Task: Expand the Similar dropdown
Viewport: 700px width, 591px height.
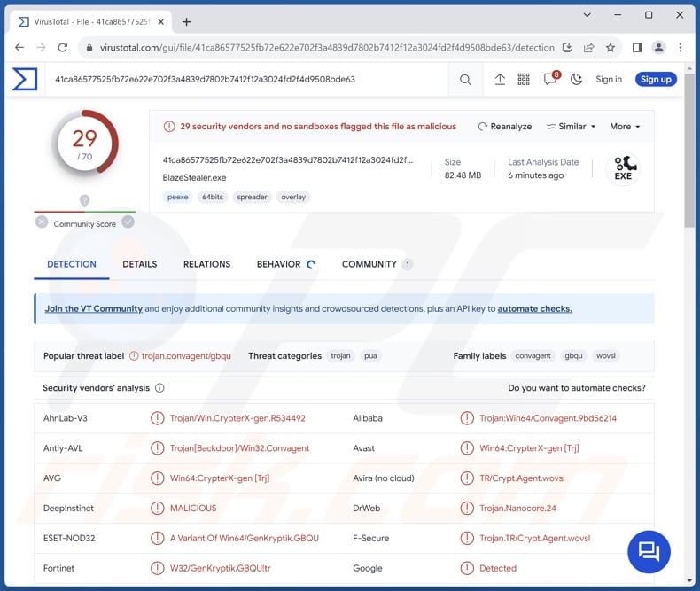Action: (571, 127)
